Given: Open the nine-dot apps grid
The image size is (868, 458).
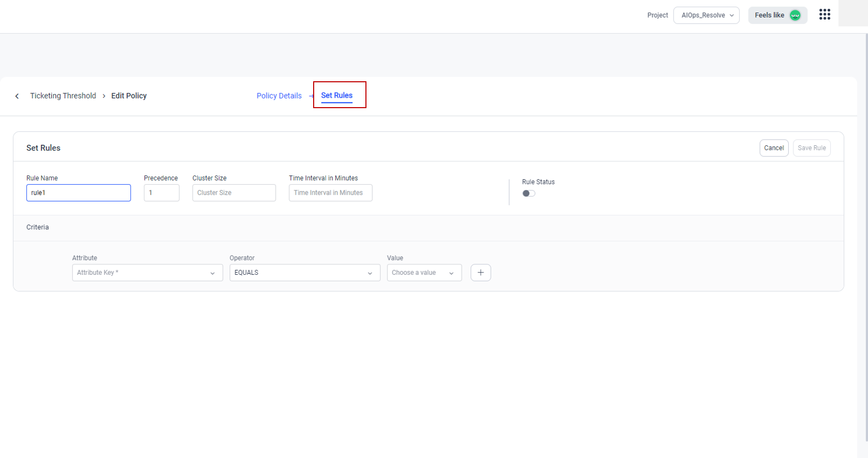Looking at the screenshot, I should (x=825, y=14).
